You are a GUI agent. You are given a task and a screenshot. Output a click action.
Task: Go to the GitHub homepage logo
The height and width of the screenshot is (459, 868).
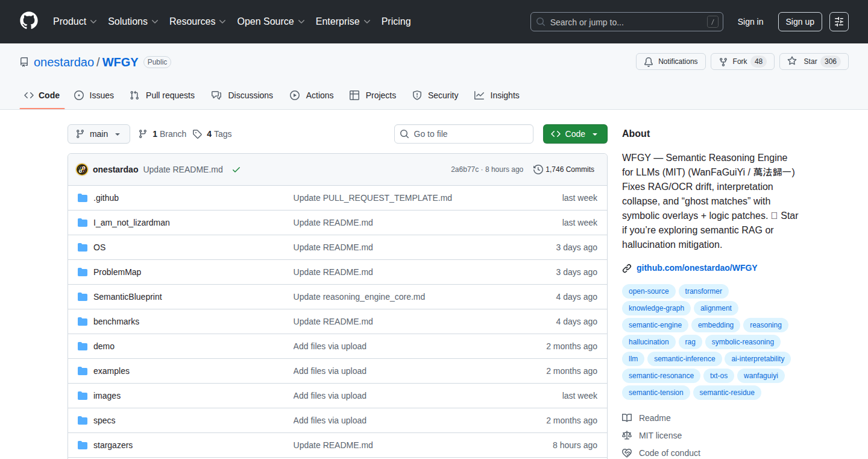click(x=29, y=22)
